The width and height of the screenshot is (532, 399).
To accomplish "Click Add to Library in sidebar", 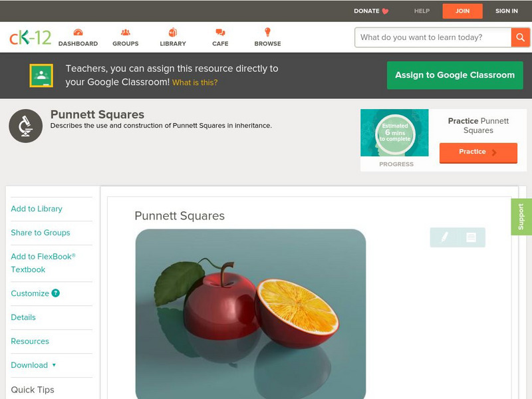I will tap(37, 209).
